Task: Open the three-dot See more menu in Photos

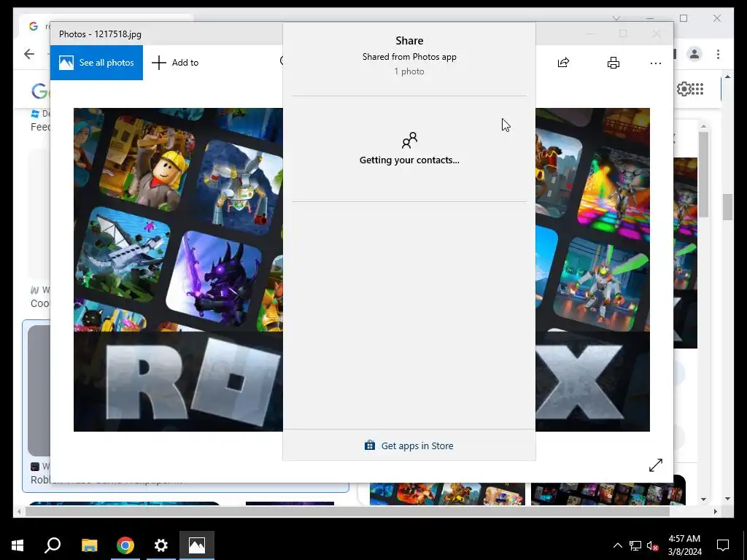Action: click(656, 63)
